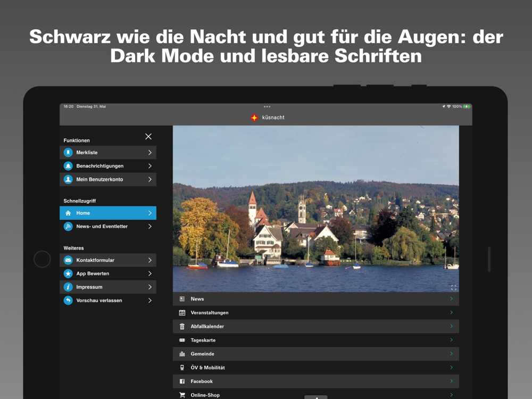
Task: Open the Impressum entry
Action: click(108, 287)
